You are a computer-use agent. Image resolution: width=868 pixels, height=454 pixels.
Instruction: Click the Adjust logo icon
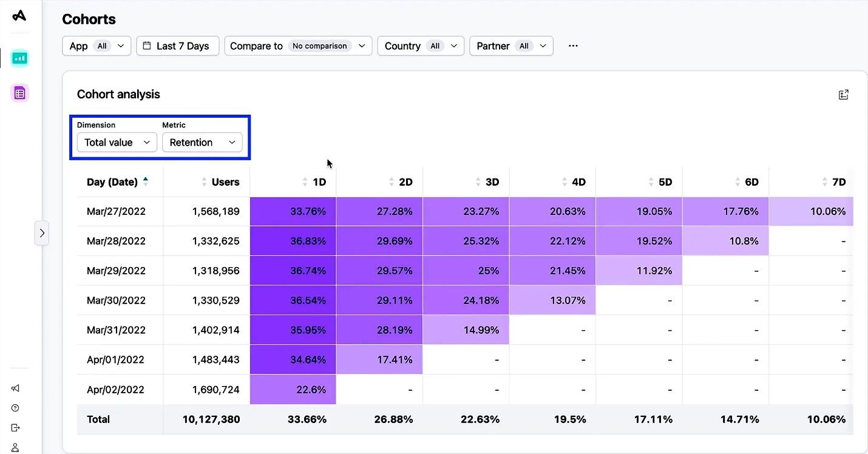tap(19, 15)
